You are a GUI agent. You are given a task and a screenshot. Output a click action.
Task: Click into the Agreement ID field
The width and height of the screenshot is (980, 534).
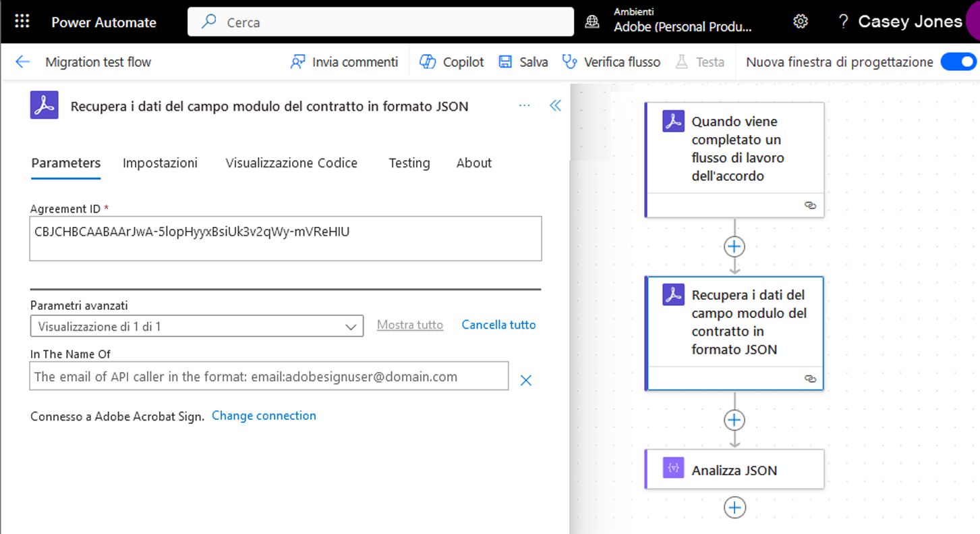[285, 238]
